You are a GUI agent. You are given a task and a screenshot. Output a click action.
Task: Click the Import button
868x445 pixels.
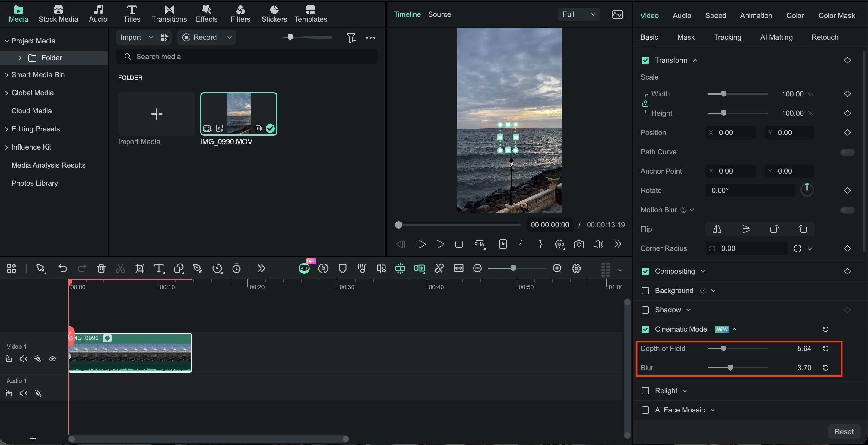click(131, 37)
